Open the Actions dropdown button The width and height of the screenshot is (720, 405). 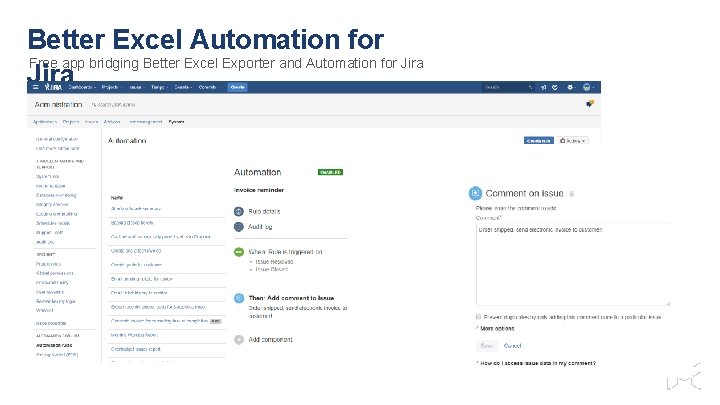pos(573,141)
